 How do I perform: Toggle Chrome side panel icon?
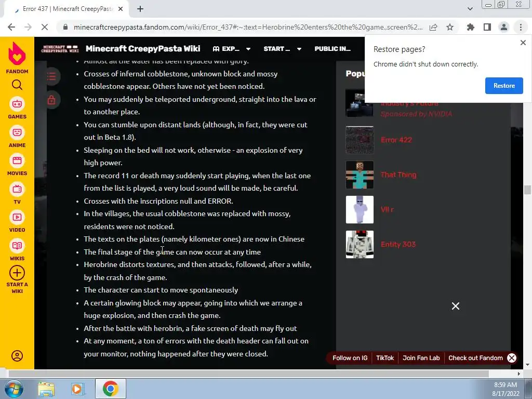pyautogui.click(x=487, y=27)
